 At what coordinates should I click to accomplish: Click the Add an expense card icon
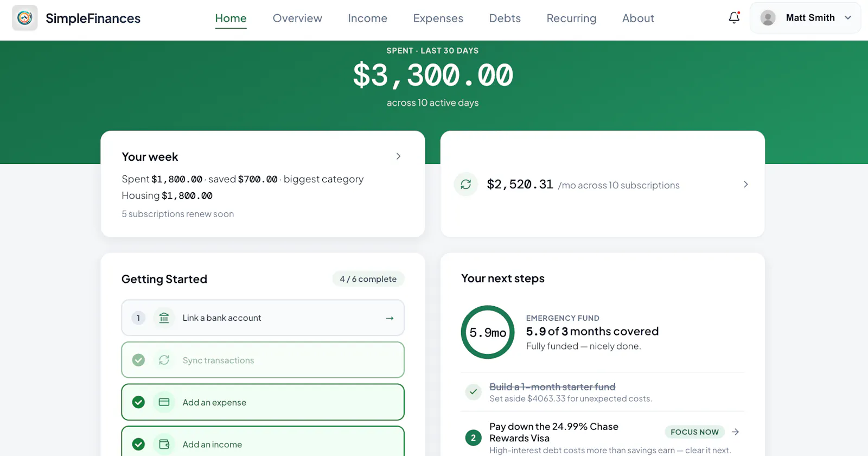[x=164, y=402]
